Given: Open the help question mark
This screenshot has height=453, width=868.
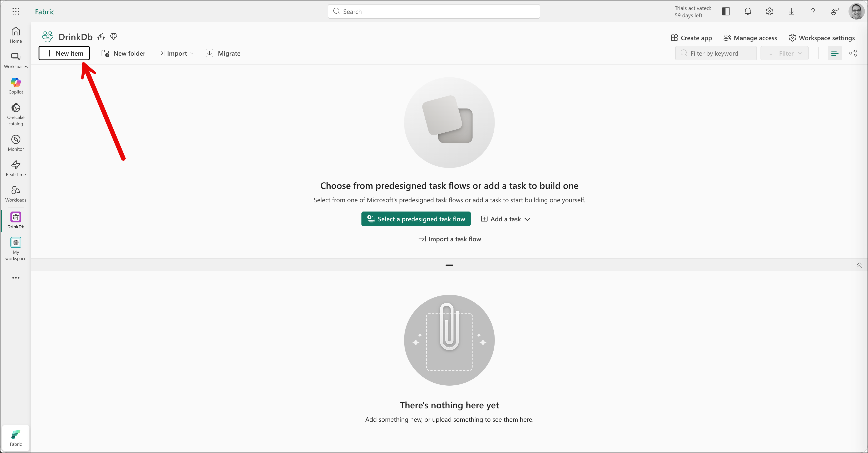Looking at the screenshot, I should pyautogui.click(x=813, y=12).
